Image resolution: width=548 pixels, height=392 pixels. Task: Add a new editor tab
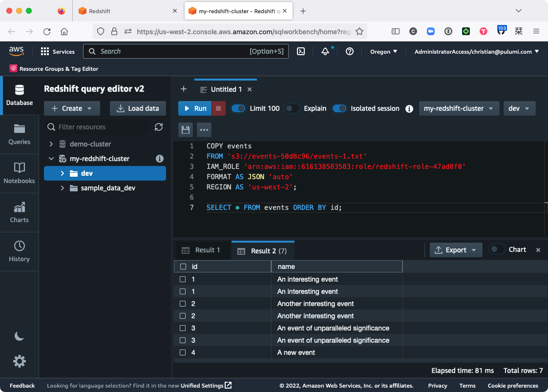point(184,89)
